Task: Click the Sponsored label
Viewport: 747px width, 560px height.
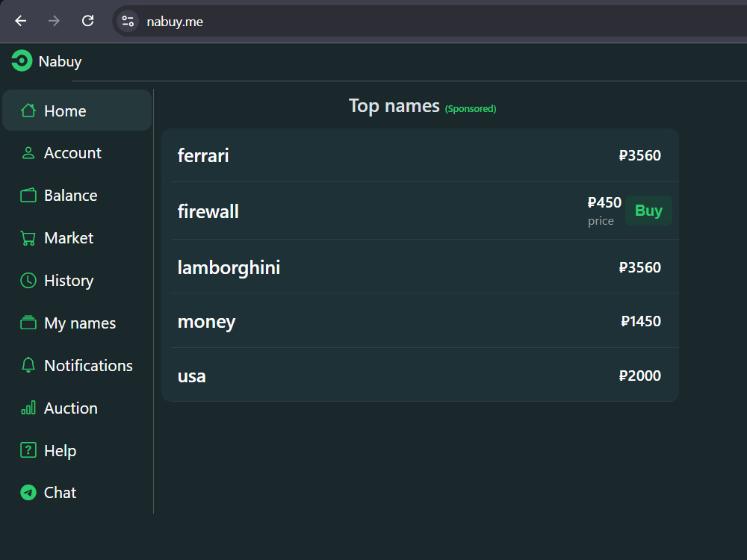Action: click(470, 108)
